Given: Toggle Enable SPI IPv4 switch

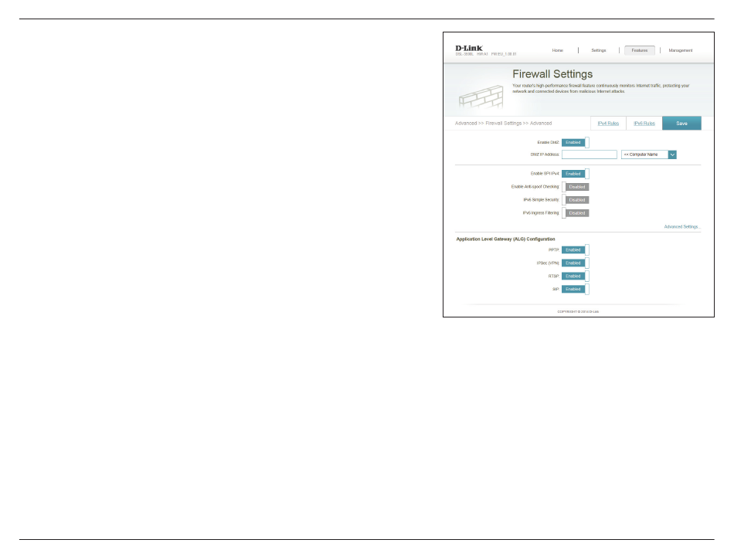Looking at the screenshot, I should coord(575,174).
